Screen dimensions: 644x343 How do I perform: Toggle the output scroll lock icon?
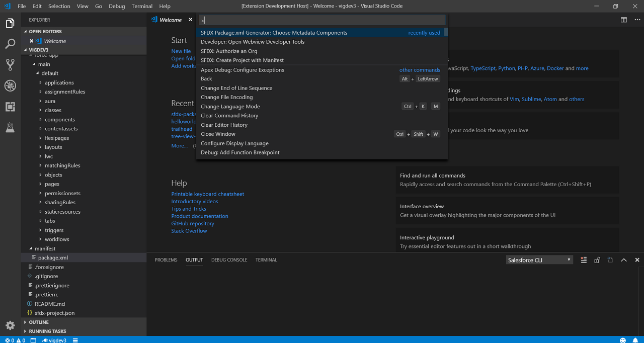(597, 260)
